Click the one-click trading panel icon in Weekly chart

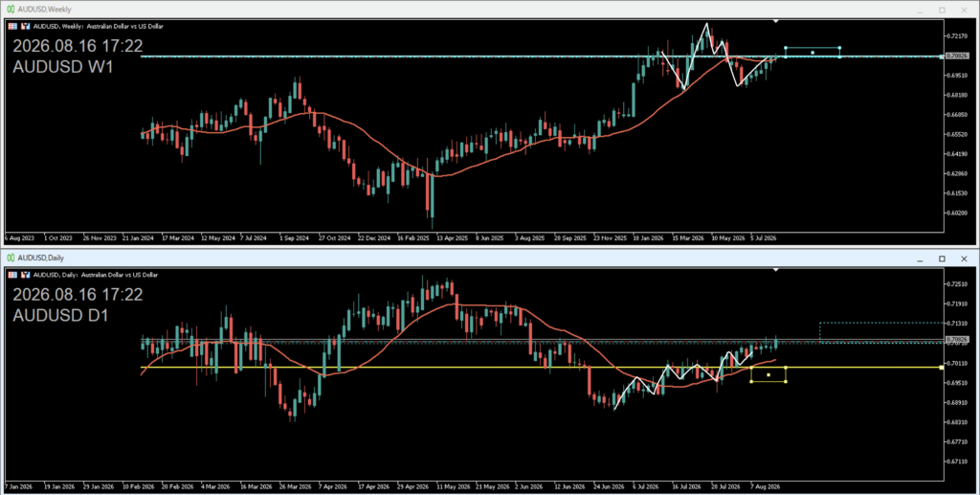12,26
